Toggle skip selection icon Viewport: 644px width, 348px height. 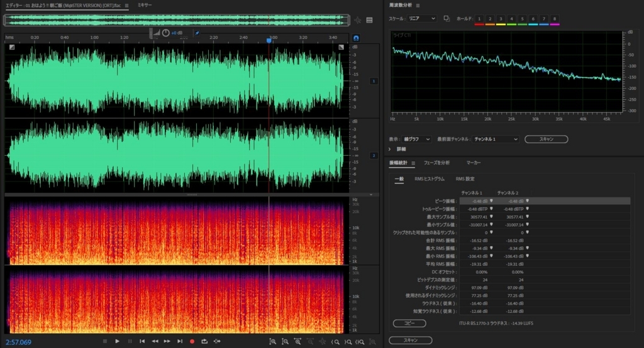217,341
